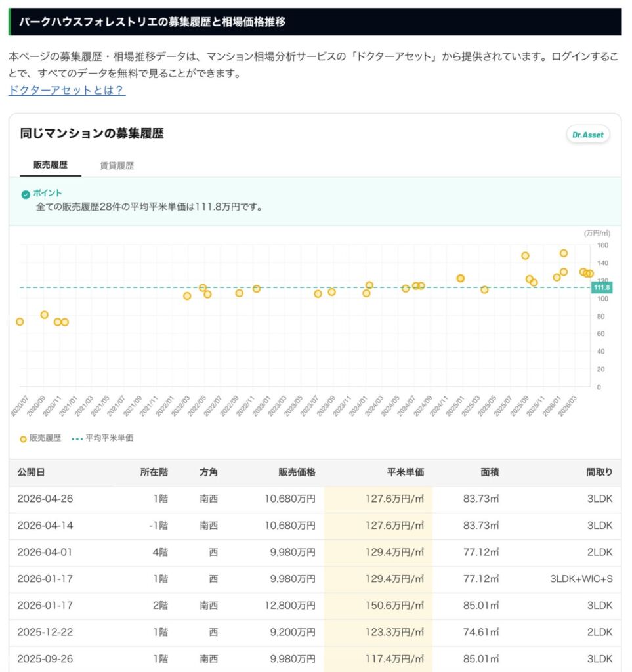
Task: Click the 111.8 average price badge on chart
Action: (602, 287)
